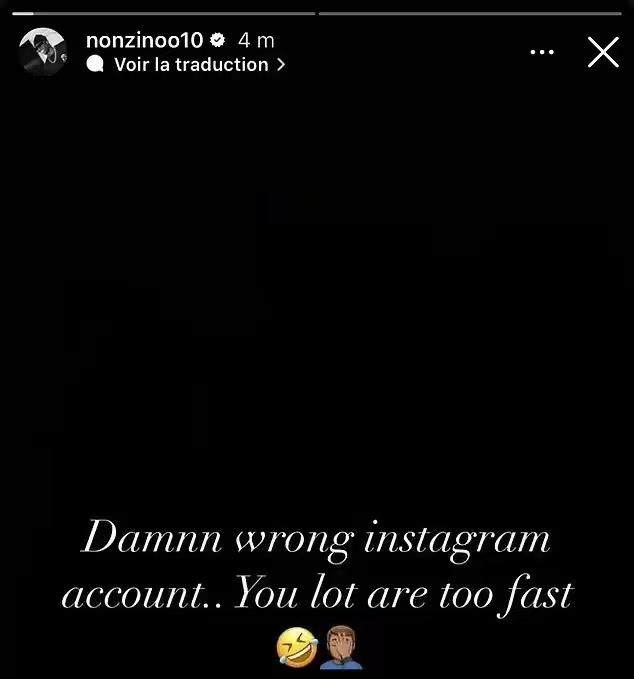This screenshot has height=679, width=634.
Task: Click the word account in the story text
Action: [134, 595]
